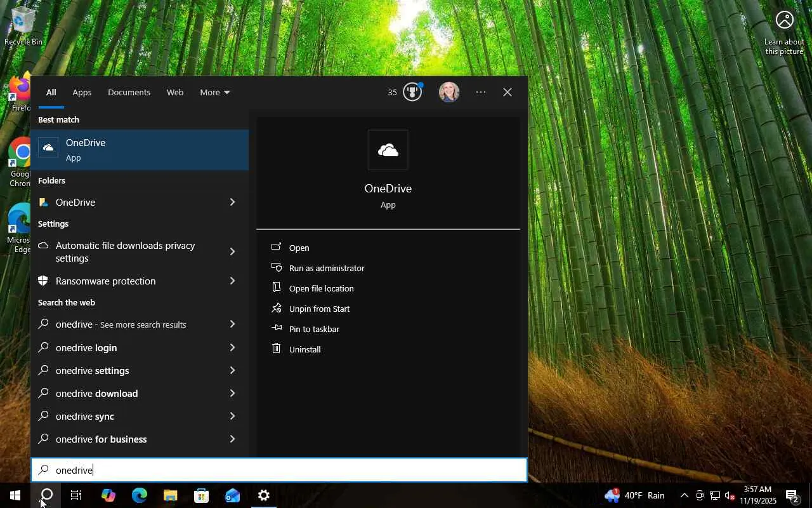Expand the arrow for 'onedrive login'
The image size is (812, 508).
[x=233, y=347]
